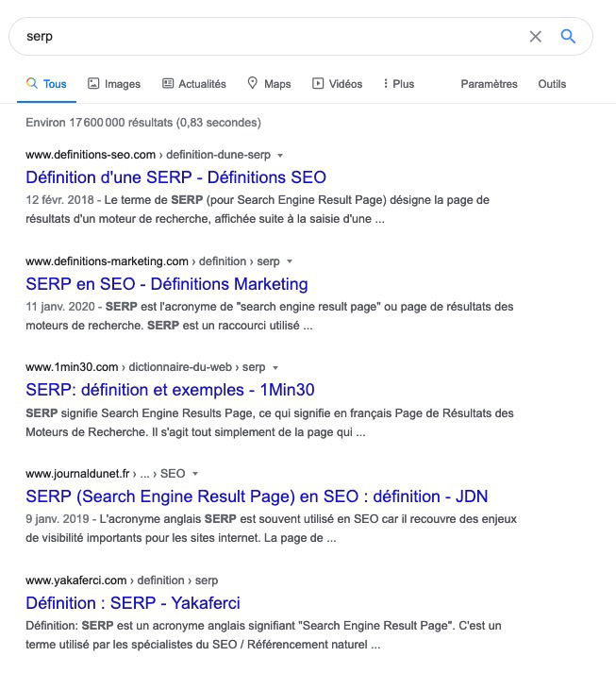Click the 12 févr. 2018 snippet date
Image resolution: width=616 pixels, height=673 pixels.
click(x=59, y=200)
